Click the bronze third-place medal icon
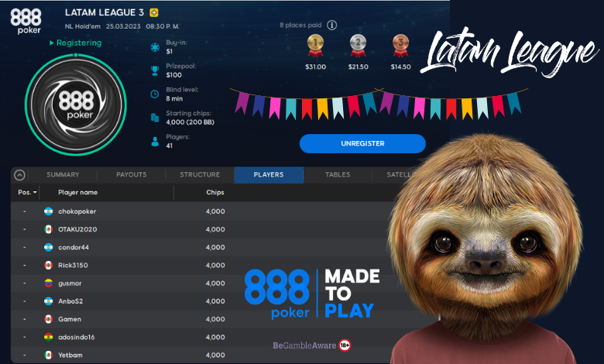604x364 pixels. (400, 43)
